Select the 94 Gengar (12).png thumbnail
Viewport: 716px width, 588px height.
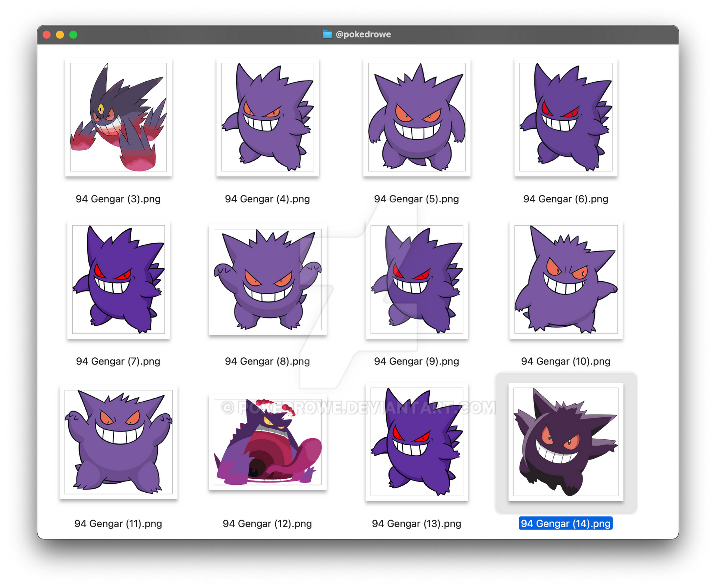[267, 442]
